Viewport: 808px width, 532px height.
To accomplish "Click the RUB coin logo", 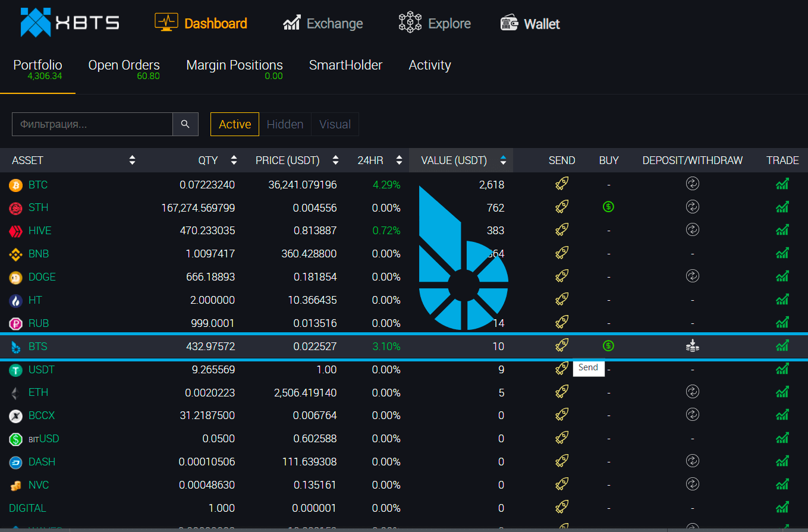I will click(x=15, y=323).
